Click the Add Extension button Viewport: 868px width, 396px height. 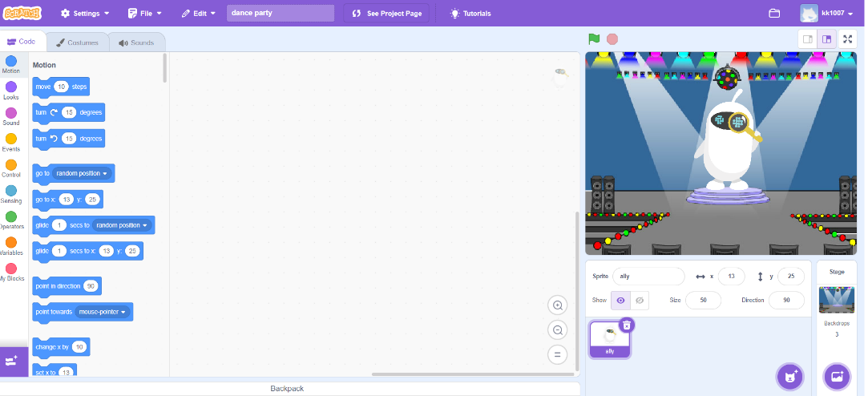(12, 361)
